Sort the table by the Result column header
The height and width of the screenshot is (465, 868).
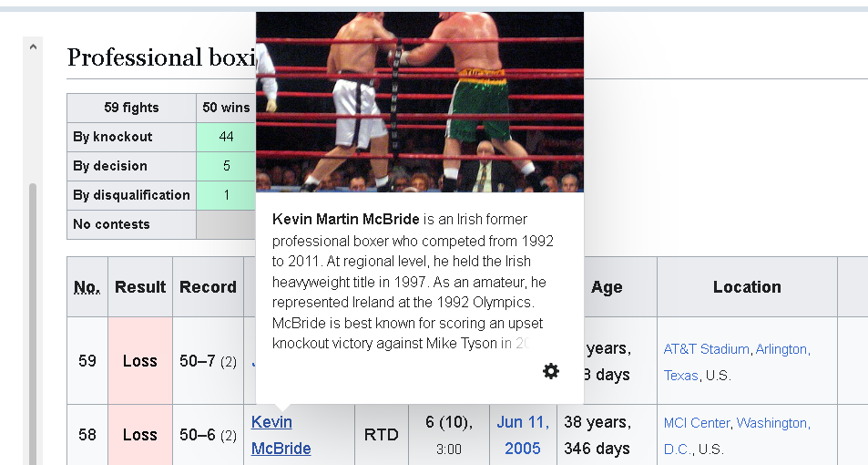140,287
